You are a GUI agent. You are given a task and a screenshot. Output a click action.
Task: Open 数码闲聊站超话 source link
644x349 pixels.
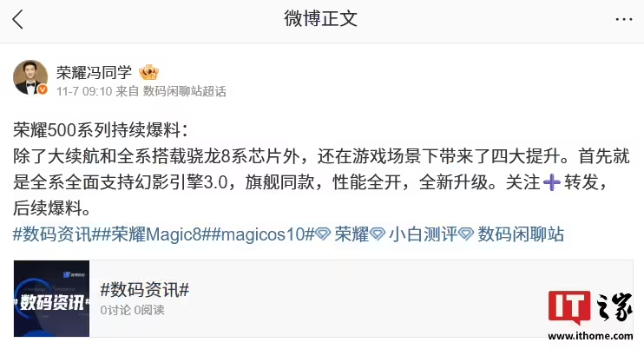184,91
